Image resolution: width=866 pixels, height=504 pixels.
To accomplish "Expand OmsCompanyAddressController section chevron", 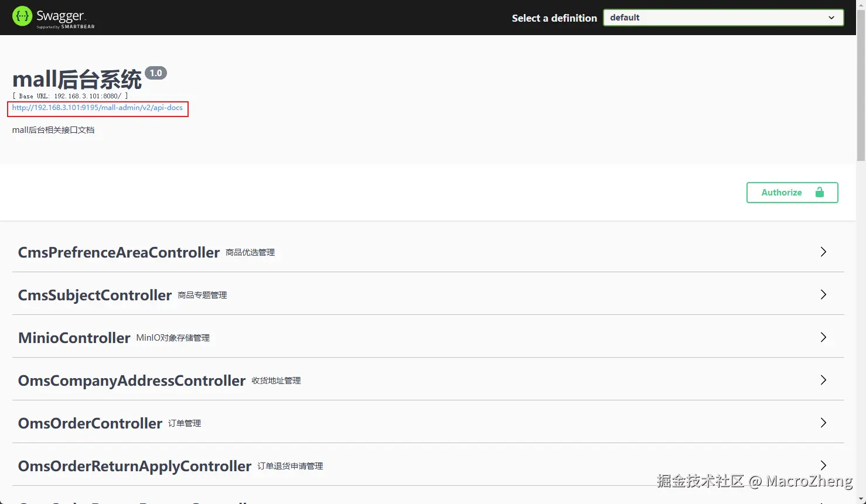I will 823,380.
